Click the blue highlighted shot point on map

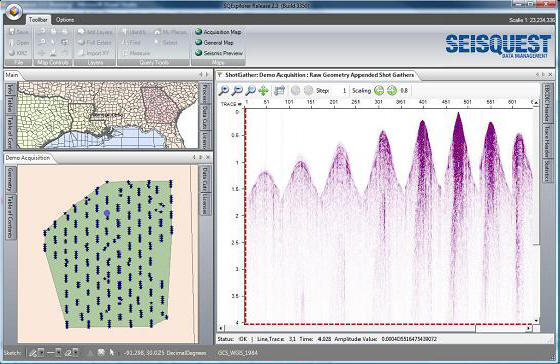pos(107,213)
